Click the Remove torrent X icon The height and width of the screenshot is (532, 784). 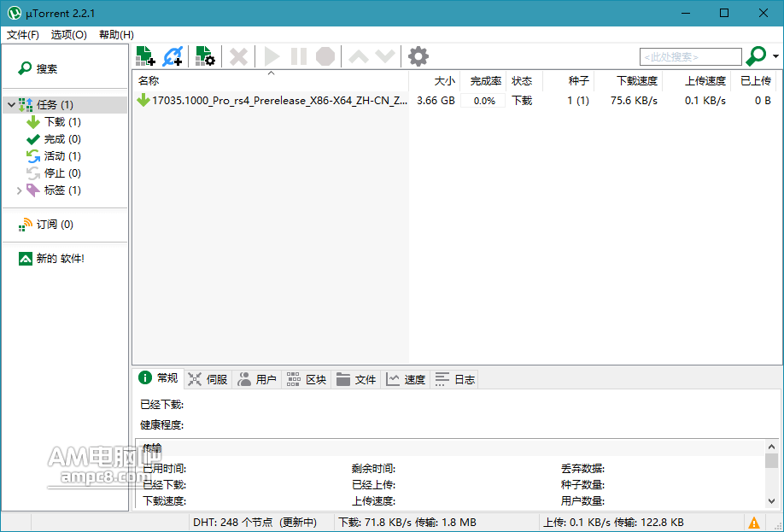[x=238, y=56]
